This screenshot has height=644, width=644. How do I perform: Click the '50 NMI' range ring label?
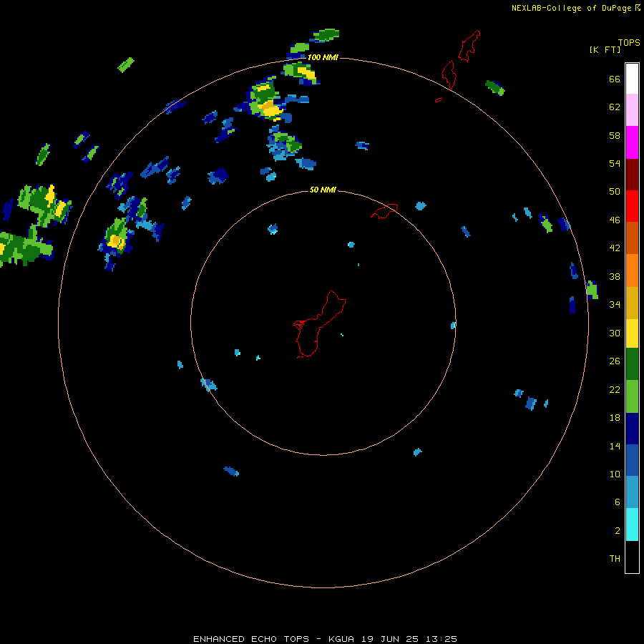(323, 190)
